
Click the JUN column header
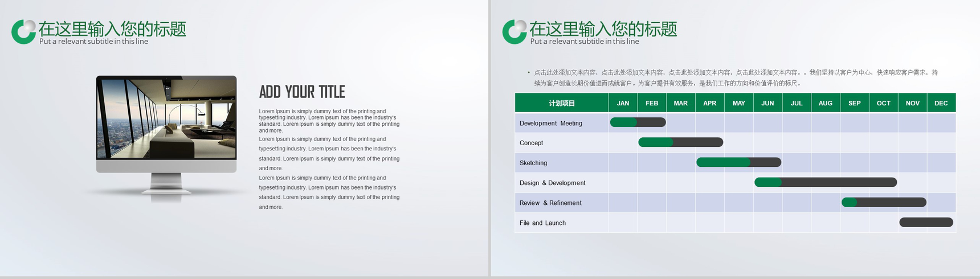point(767,103)
